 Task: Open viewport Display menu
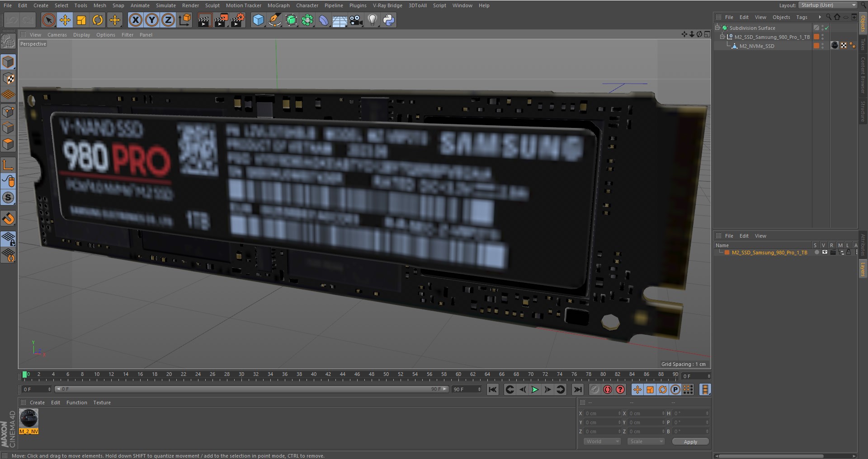(x=81, y=35)
